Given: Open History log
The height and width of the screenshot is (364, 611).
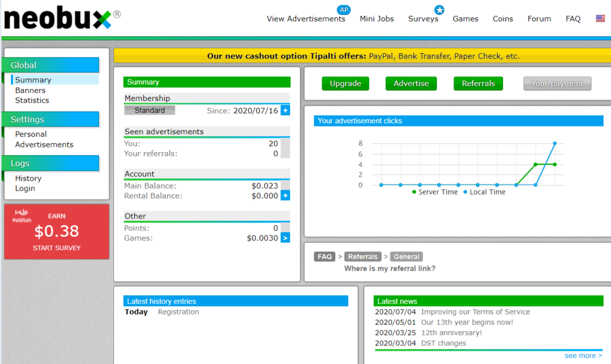Looking at the screenshot, I should 28,178.
